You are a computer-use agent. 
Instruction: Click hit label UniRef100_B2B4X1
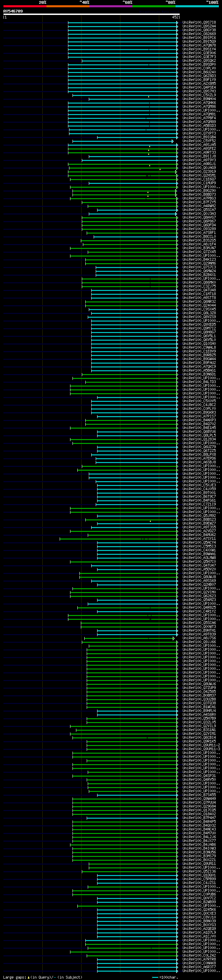click(x=199, y=275)
